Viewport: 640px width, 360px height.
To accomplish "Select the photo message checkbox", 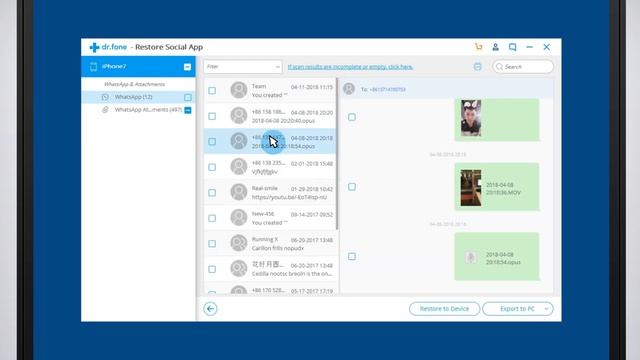I will 352,117.
